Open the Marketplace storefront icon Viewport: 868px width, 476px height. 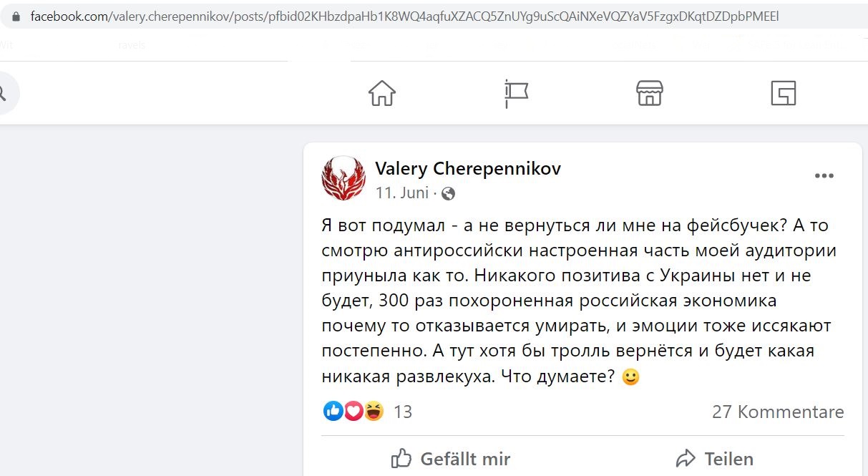click(x=650, y=93)
